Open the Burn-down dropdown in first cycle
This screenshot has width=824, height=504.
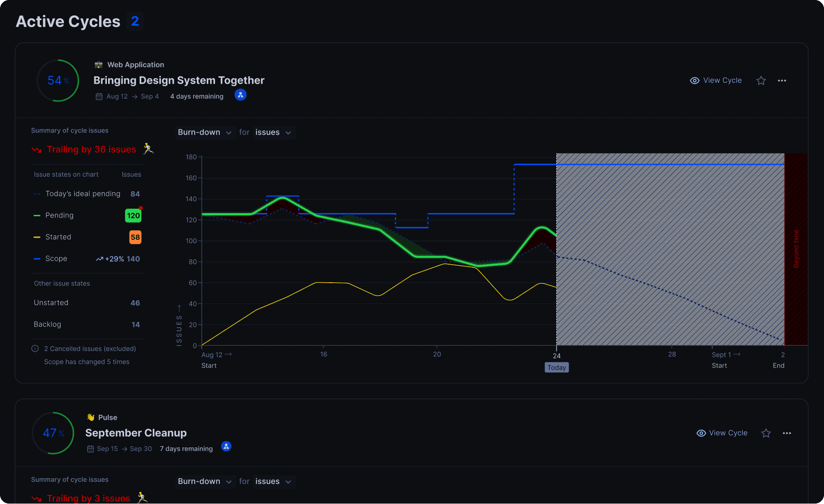205,133
